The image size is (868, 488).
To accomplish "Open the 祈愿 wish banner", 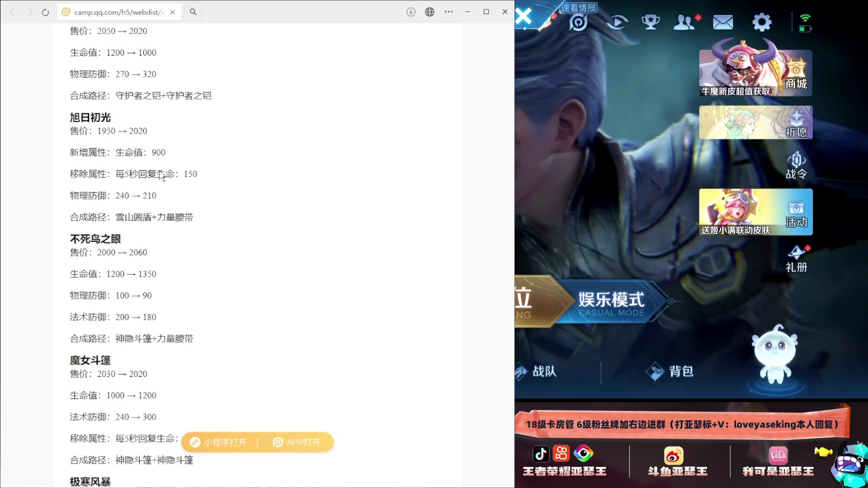I will coord(755,122).
